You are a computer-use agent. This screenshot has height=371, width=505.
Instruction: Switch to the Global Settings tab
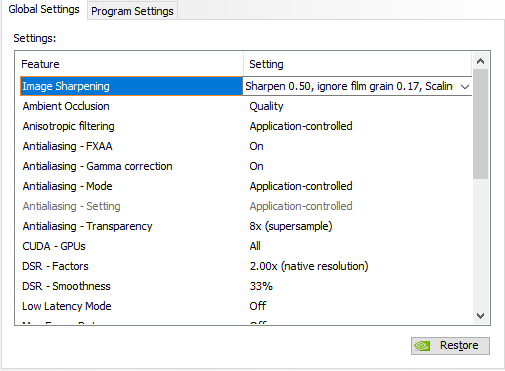click(x=44, y=9)
